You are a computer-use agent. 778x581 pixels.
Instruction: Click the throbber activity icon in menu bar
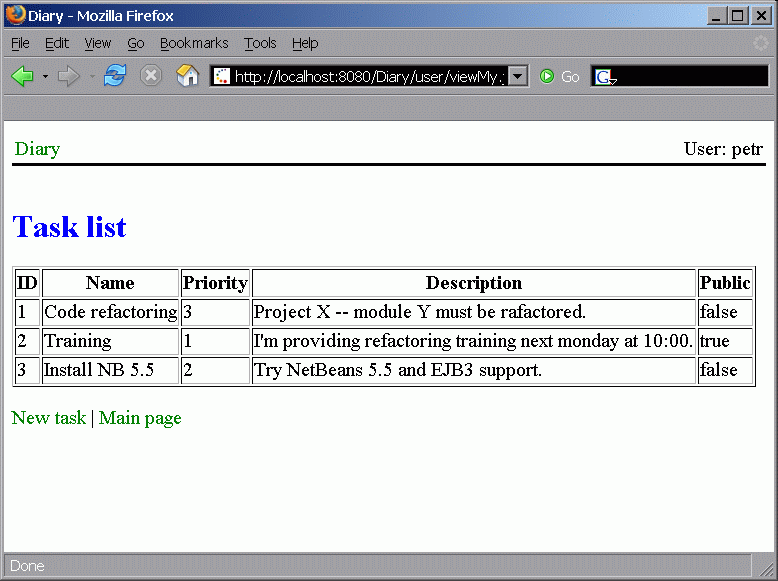click(761, 43)
